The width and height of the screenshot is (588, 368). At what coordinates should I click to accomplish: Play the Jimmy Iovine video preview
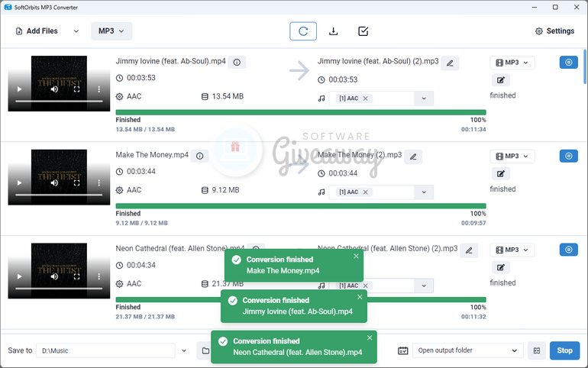click(x=20, y=89)
